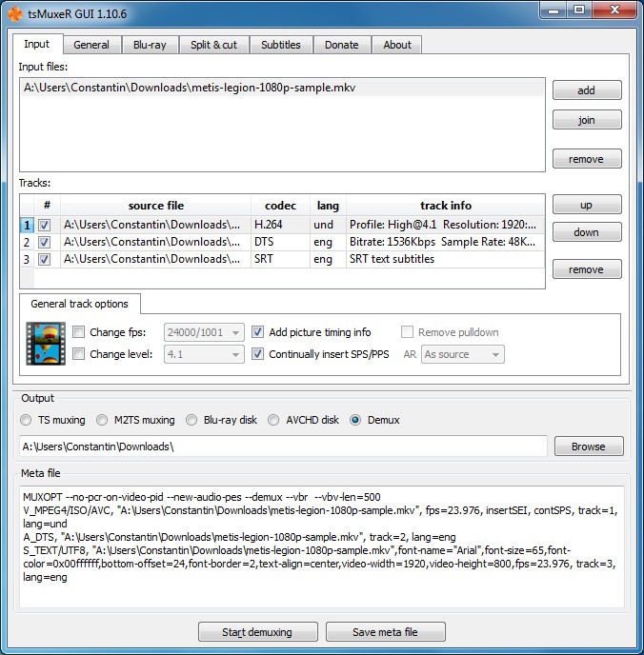
Task: Select DTS codec cell in track 2
Action: [280, 242]
